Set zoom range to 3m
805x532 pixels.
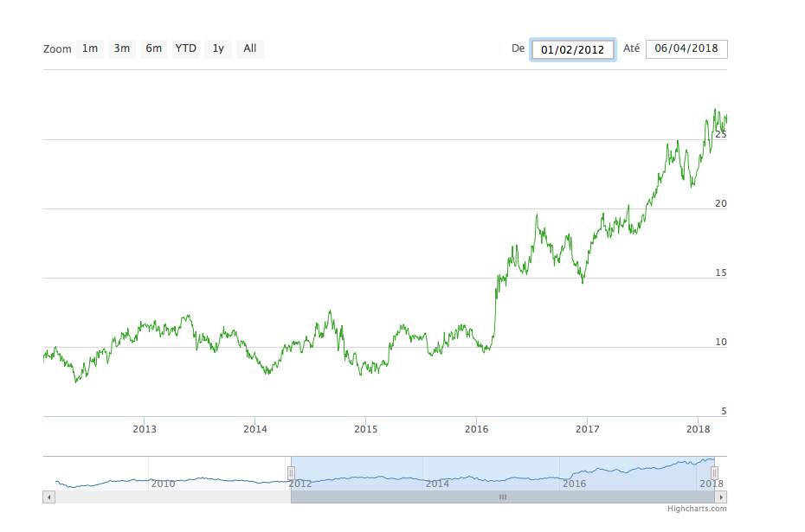(x=121, y=48)
